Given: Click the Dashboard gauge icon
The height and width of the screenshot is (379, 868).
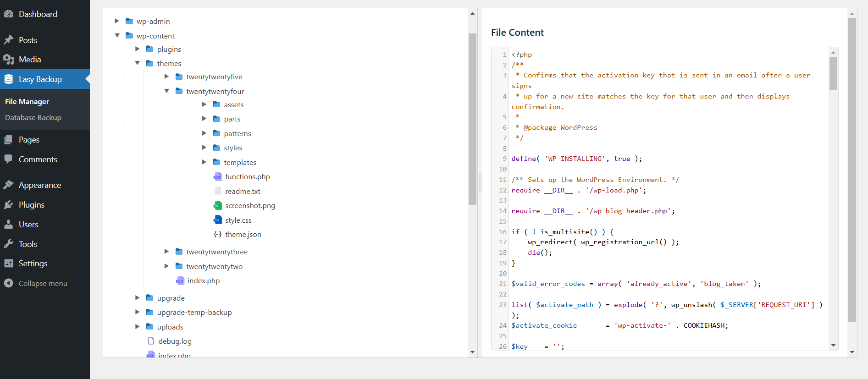Looking at the screenshot, I should tap(8, 14).
